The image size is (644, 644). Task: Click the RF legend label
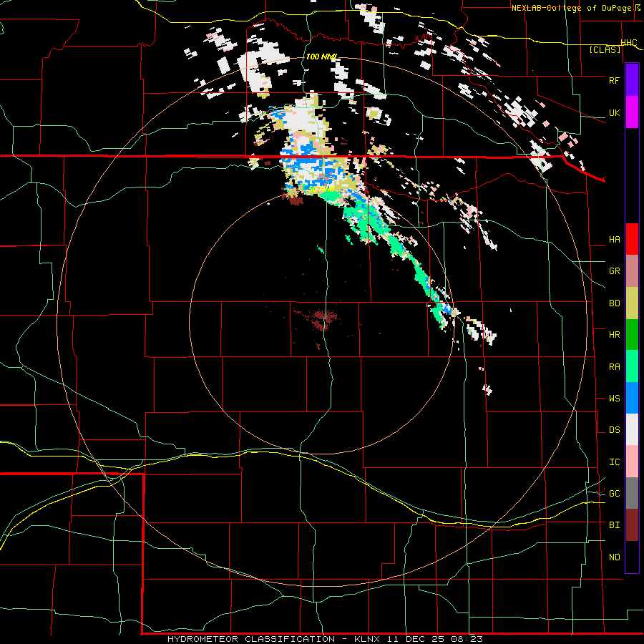click(x=614, y=80)
